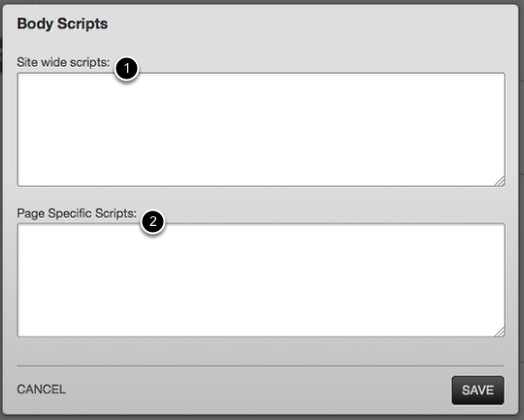Click the "Page Specific Scripts:" label
The height and width of the screenshot is (420, 524).
[77, 213]
